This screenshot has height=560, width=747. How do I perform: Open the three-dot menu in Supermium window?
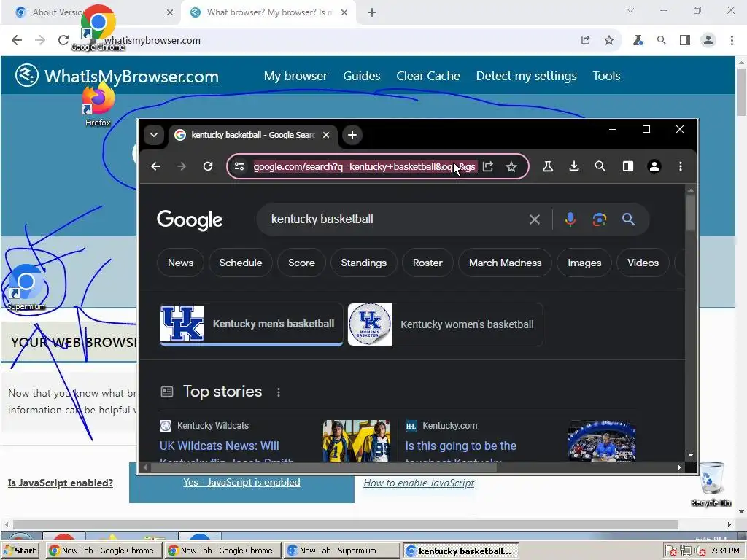click(x=681, y=166)
